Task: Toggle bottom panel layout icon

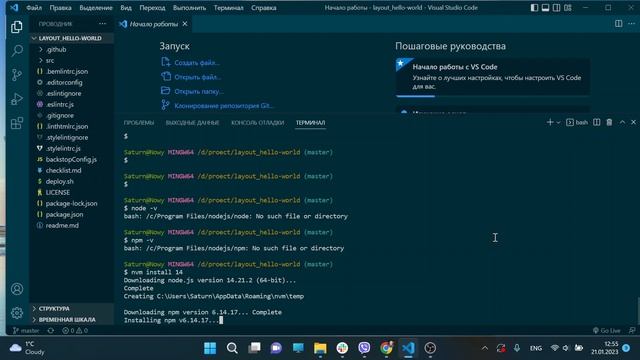Action: coord(545,8)
